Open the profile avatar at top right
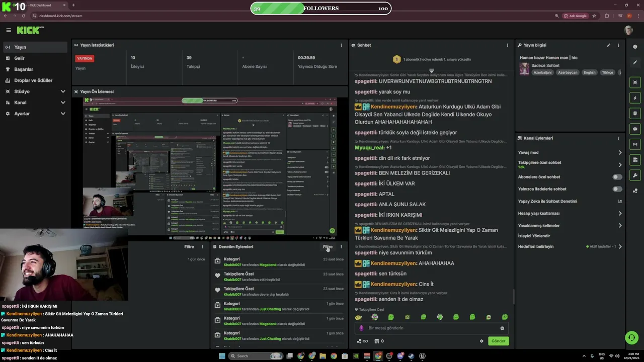This screenshot has width=644, height=362. (x=629, y=30)
